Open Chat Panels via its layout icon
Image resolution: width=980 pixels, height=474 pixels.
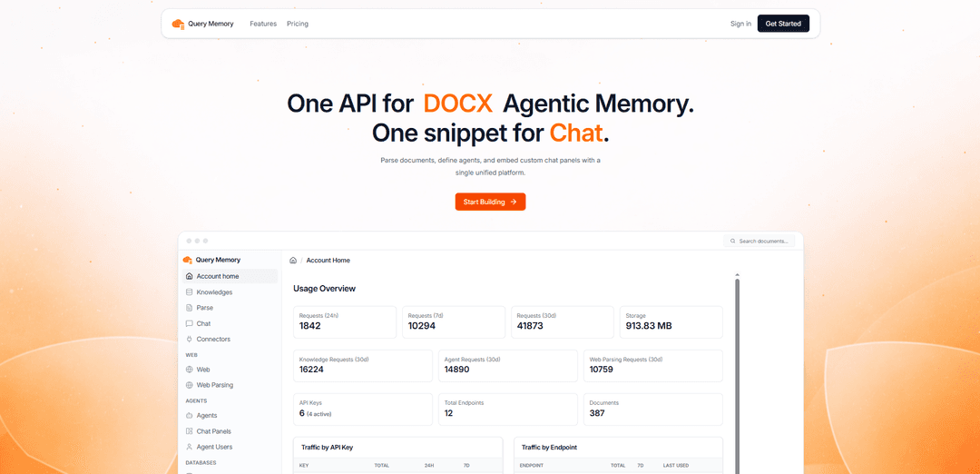coord(190,431)
